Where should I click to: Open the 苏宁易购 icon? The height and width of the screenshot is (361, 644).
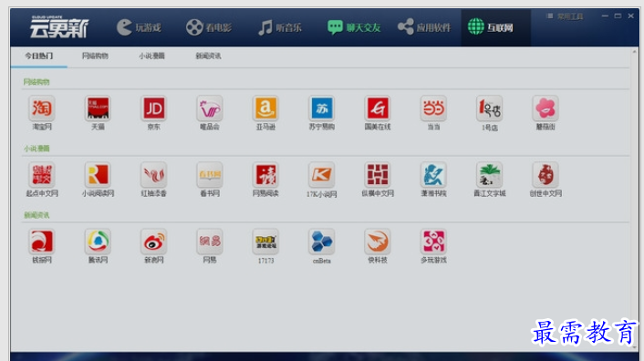point(322,108)
